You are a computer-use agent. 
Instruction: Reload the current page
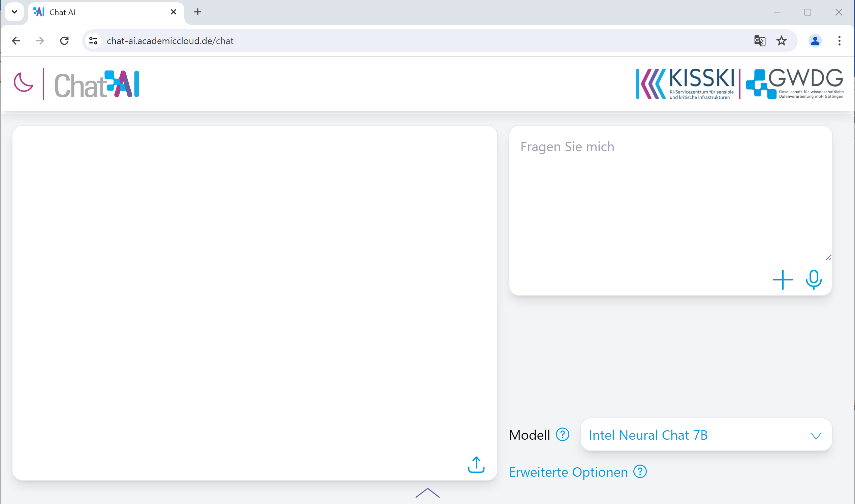pos(64,41)
